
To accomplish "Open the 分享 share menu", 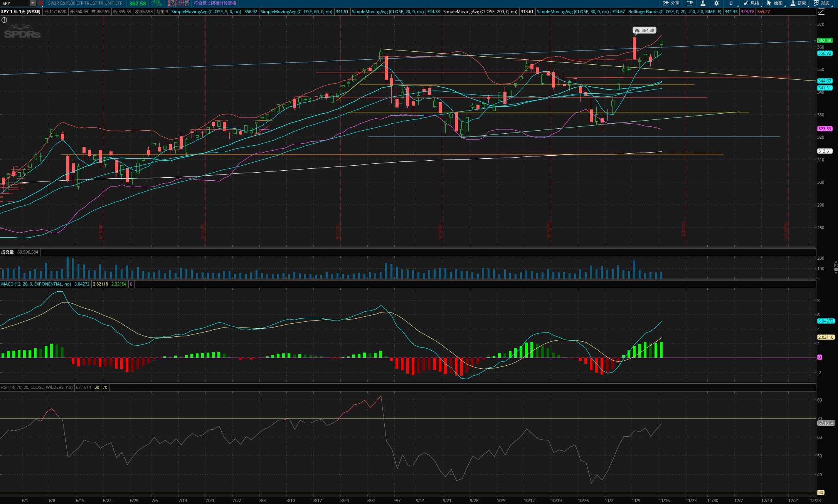I will coord(671,3).
